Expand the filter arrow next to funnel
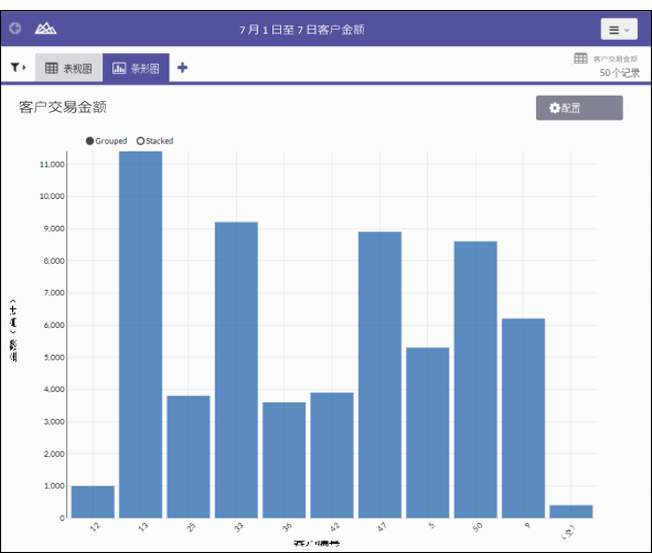The width and height of the screenshot is (652, 553). coord(24,68)
